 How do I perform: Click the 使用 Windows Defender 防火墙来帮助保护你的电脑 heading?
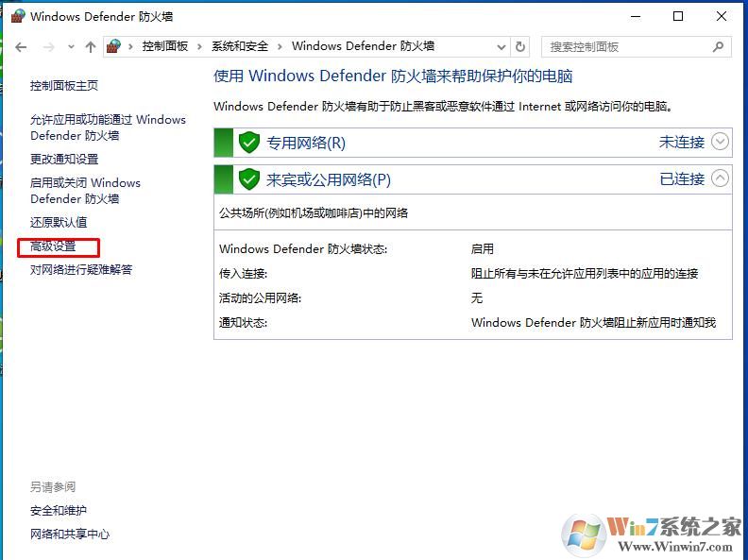tap(393, 76)
